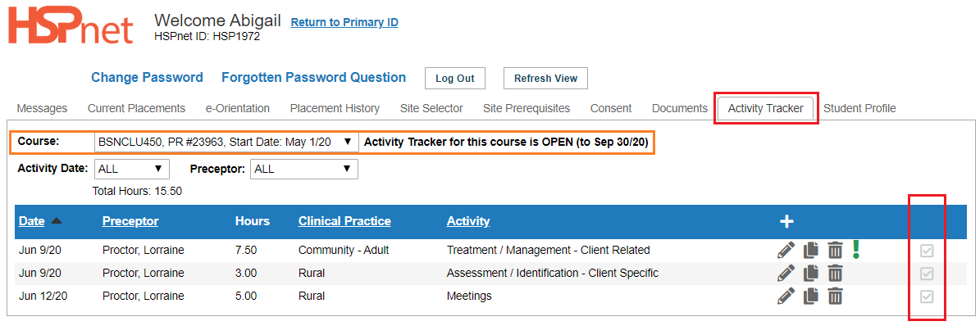The image size is (980, 326).
Task: Click the plus icon to add activity
Action: (x=787, y=221)
